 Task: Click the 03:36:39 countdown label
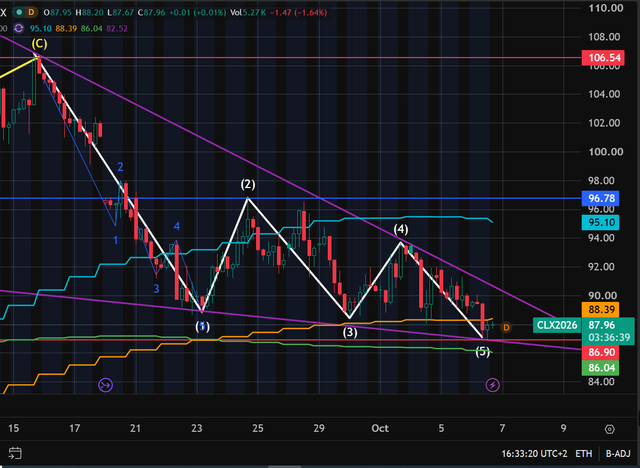click(x=610, y=337)
